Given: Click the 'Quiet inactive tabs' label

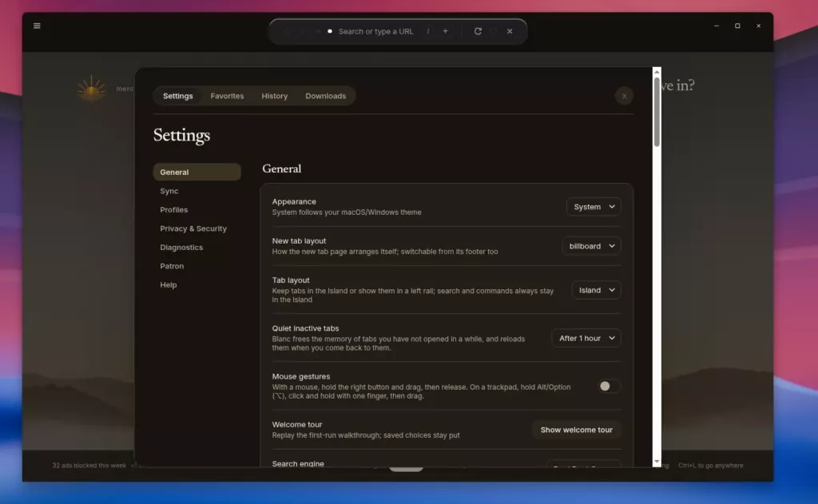Looking at the screenshot, I should coord(305,328).
